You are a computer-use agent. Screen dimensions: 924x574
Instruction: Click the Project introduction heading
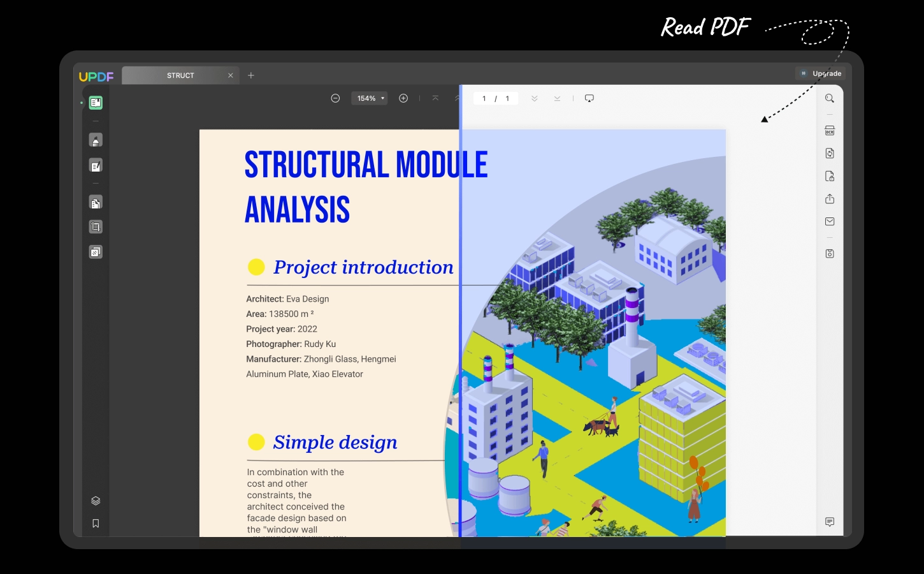pyautogui.click(x=363, y=267)
